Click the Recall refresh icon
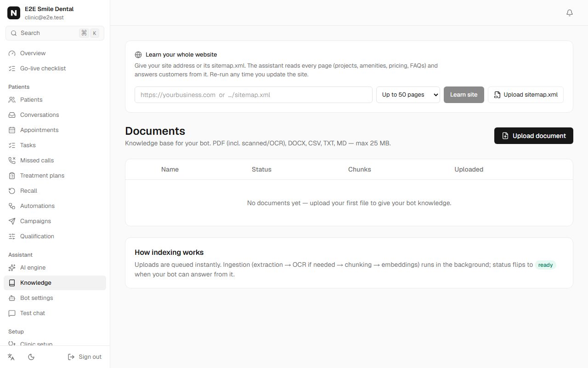588x368 pixels. coord(12,191)
